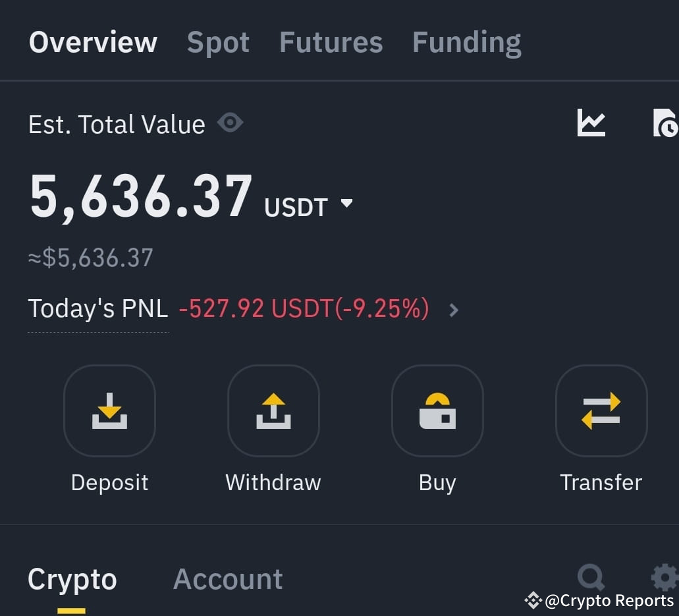Screen dimensions: 679x616
Task: Open the Deposit function
Action: (109, 410)
